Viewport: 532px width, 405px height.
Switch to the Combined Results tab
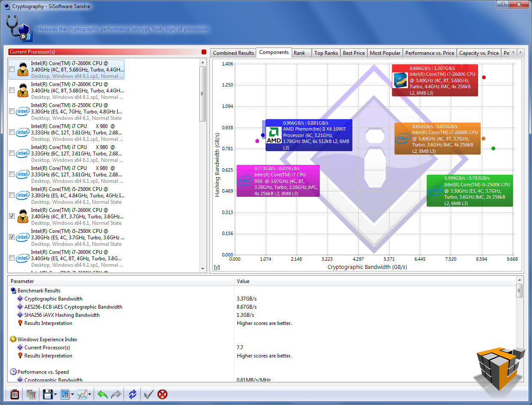[x=233, y=53]
